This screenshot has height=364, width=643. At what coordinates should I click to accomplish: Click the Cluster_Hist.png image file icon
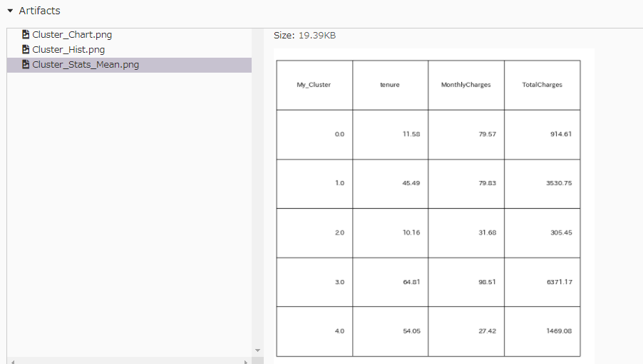[26, 49]
